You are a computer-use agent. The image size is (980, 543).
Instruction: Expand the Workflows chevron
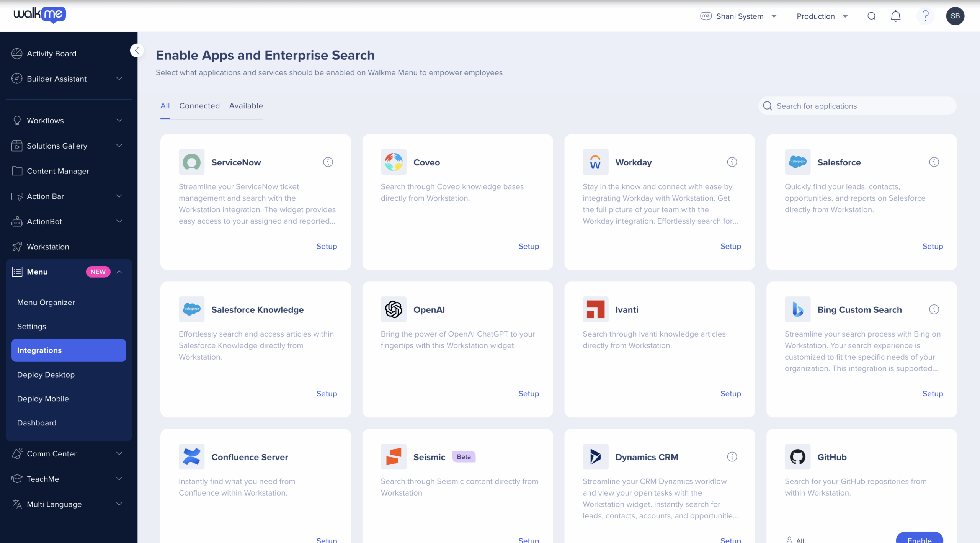tap(119, 121)
